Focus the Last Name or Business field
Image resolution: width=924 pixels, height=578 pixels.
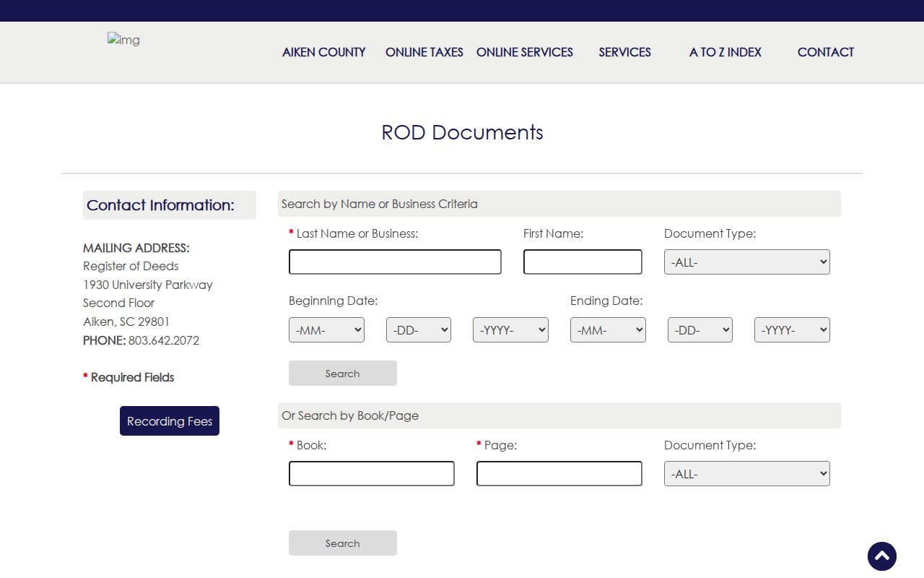pyautogui.click(x=395, y=262)
